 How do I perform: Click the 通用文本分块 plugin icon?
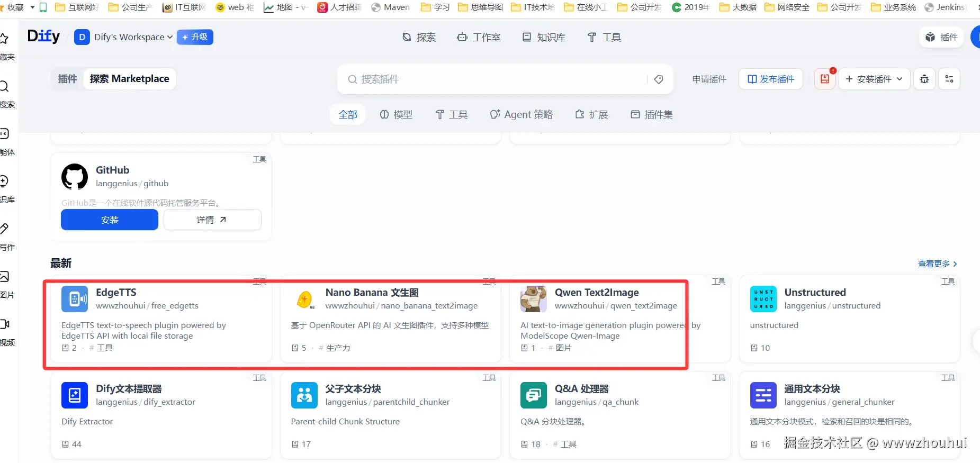[x=763, y=395]
